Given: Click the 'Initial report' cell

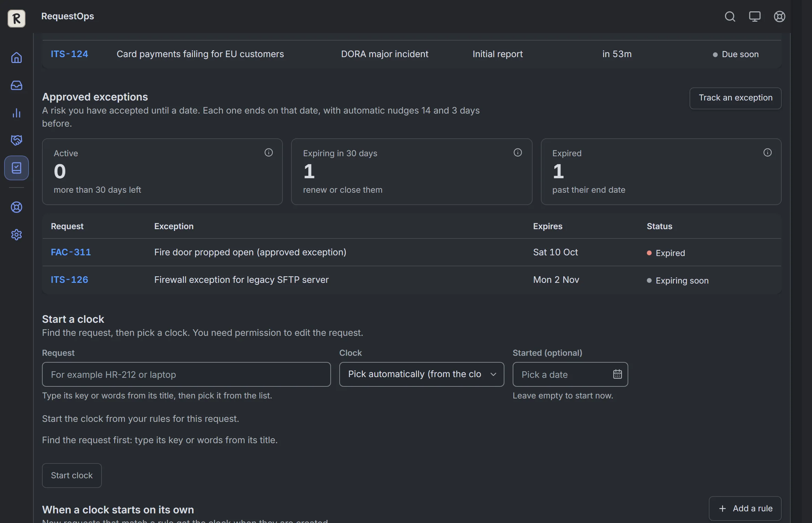Looking at the screenshot, I should point(498,54).
